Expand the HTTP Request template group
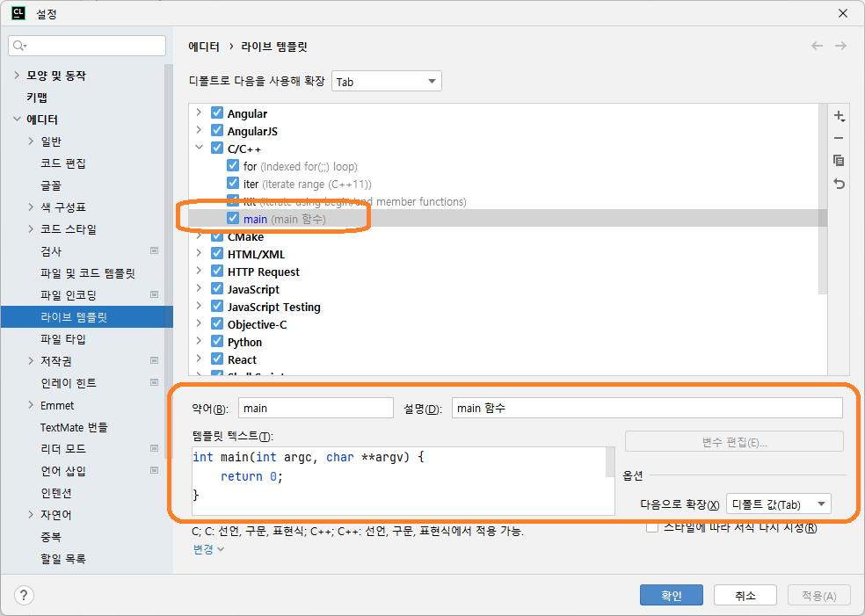Image resolution: width=865 pixels, height=616 pixels. pos(200,271)
